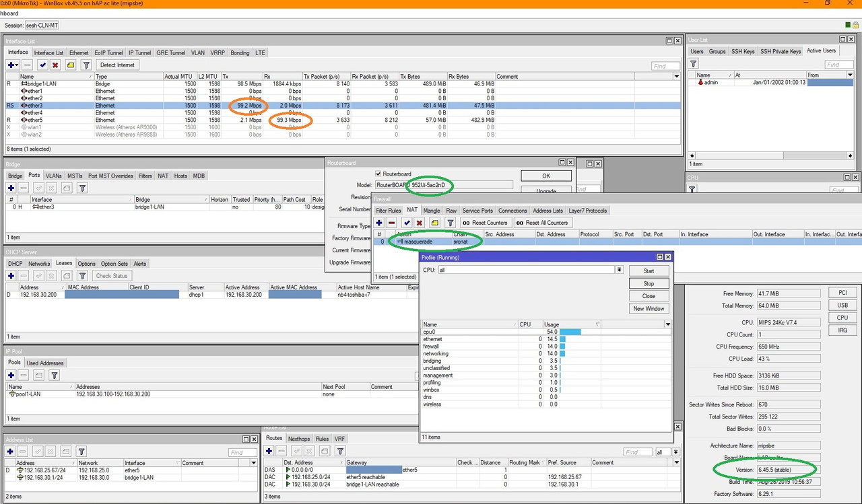Click the filter funnel icon in User List
Screen dimensions: 862x504
click(694, 63)
